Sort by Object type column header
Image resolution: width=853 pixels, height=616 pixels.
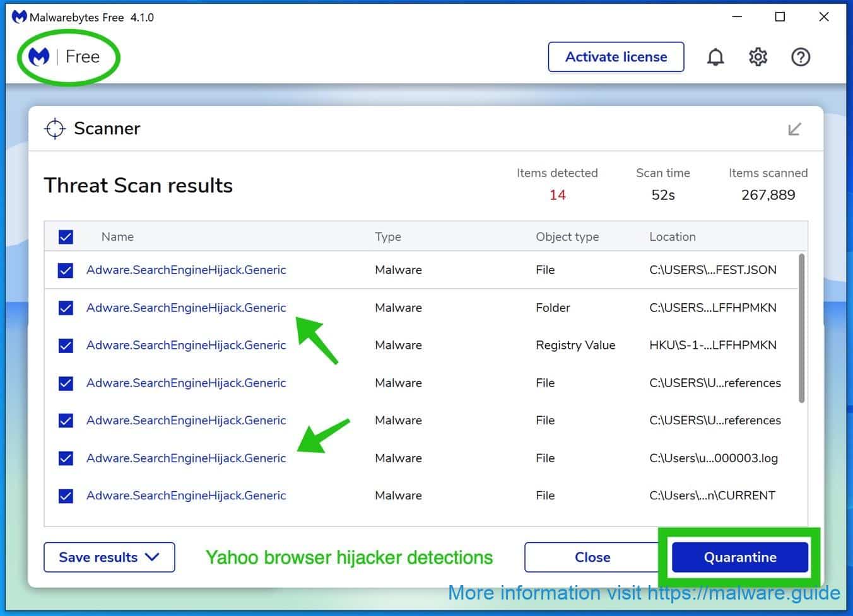click(x=567, y=237)
